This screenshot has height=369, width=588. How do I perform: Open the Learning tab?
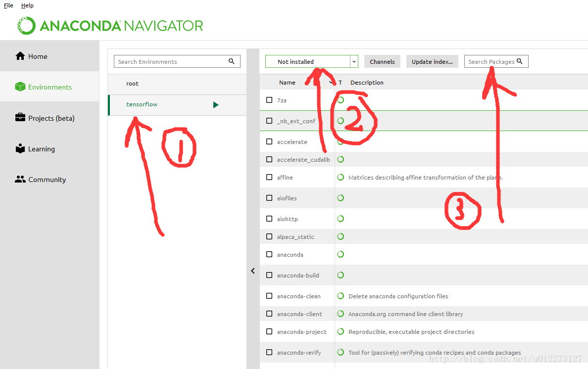pos(49,149)
